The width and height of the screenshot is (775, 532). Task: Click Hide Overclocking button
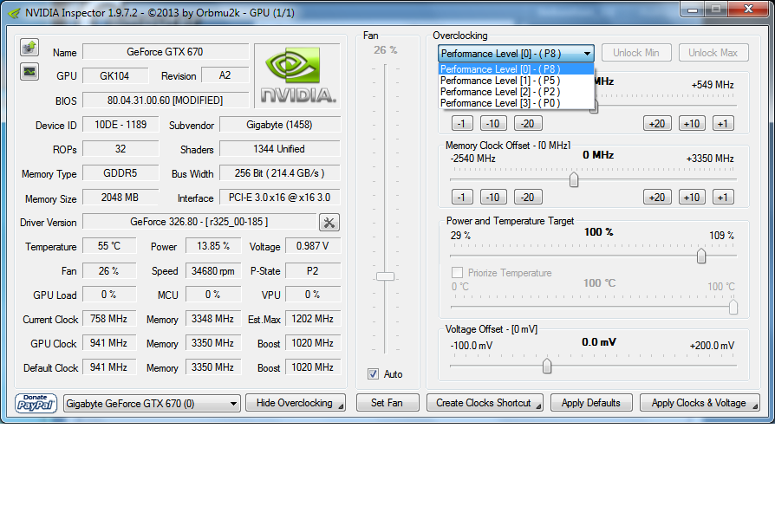click(x=295, y=403)
